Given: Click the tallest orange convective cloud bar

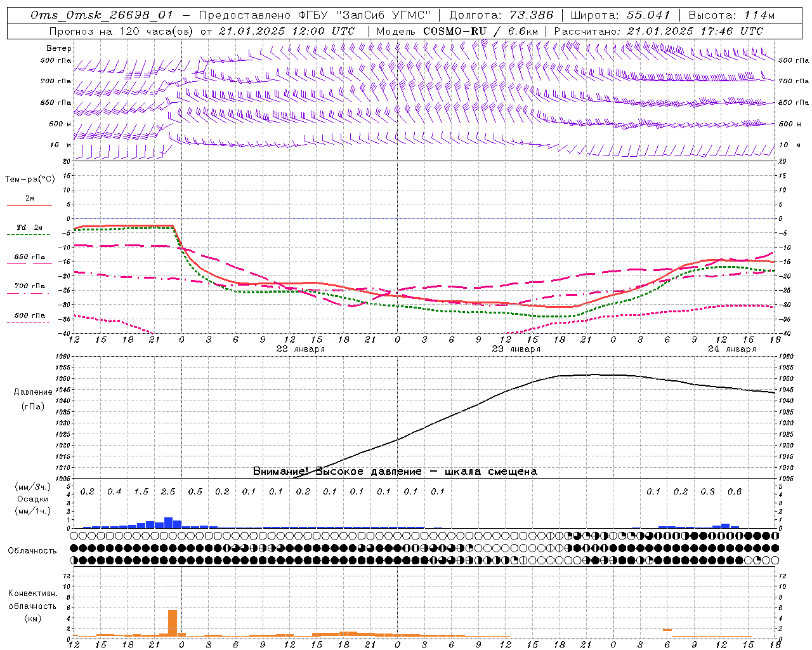Looking at the screenshot, I should tap(173, 623).
